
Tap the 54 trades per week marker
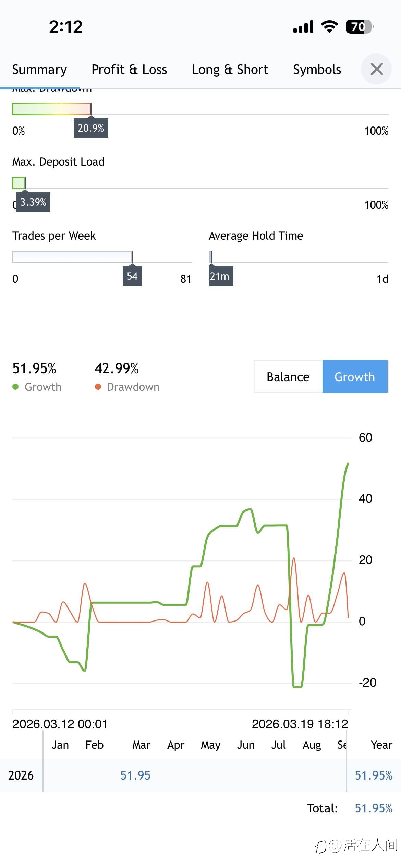tap(132, 276)
